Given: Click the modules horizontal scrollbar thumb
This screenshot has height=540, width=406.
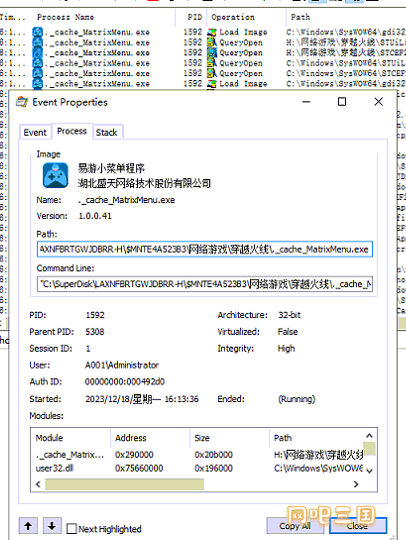Looking at the screenshot, I should click(x=124, y=484).
